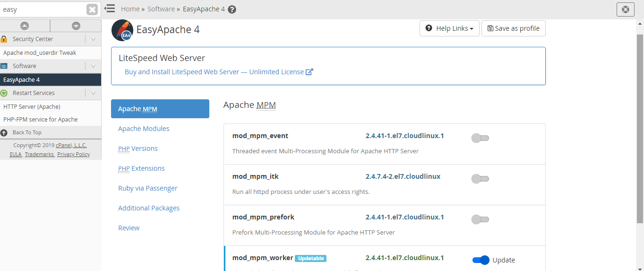Collapse all sidebar groups with up arrow
The image size is (644, 271).
pyautogui.click(x=25, y=26)
